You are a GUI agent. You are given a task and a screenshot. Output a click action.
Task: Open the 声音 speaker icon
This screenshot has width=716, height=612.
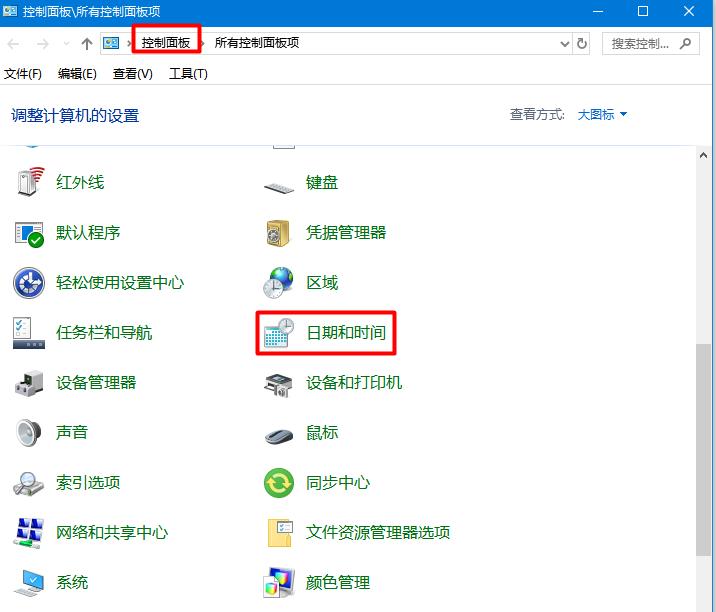pyautogui.click(x=30, y=432)
